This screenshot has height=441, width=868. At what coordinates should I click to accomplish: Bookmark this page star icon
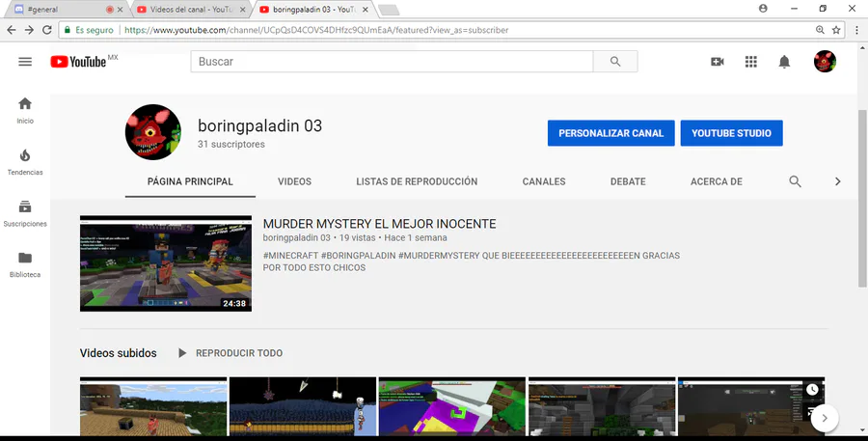(x=836, y=30)
